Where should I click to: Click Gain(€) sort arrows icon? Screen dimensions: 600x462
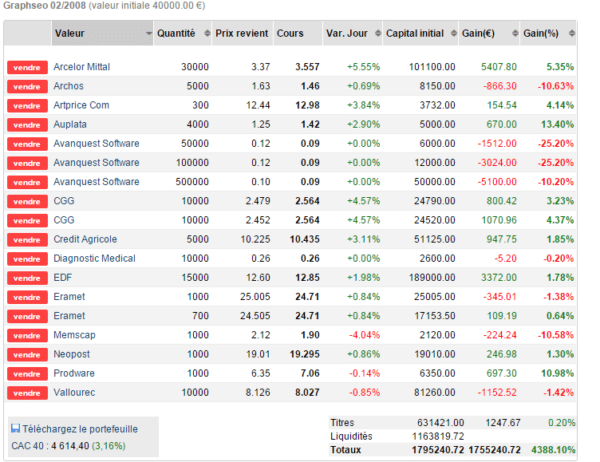[x=515, y=33]
